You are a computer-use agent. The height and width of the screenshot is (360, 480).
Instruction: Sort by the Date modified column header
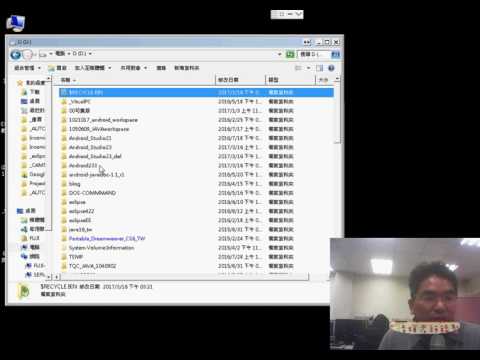pyautogui.click(x=240, y=80)
